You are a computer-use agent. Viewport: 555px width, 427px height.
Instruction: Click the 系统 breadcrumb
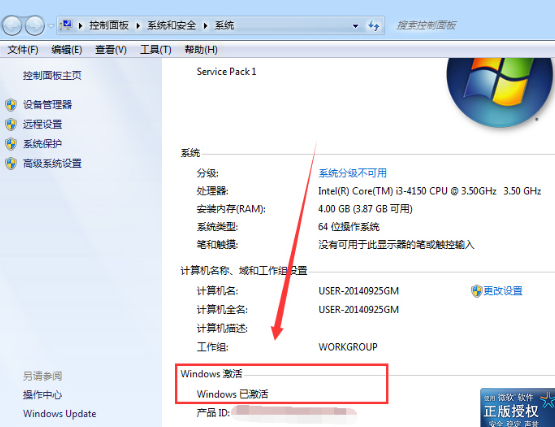point(224,25)
